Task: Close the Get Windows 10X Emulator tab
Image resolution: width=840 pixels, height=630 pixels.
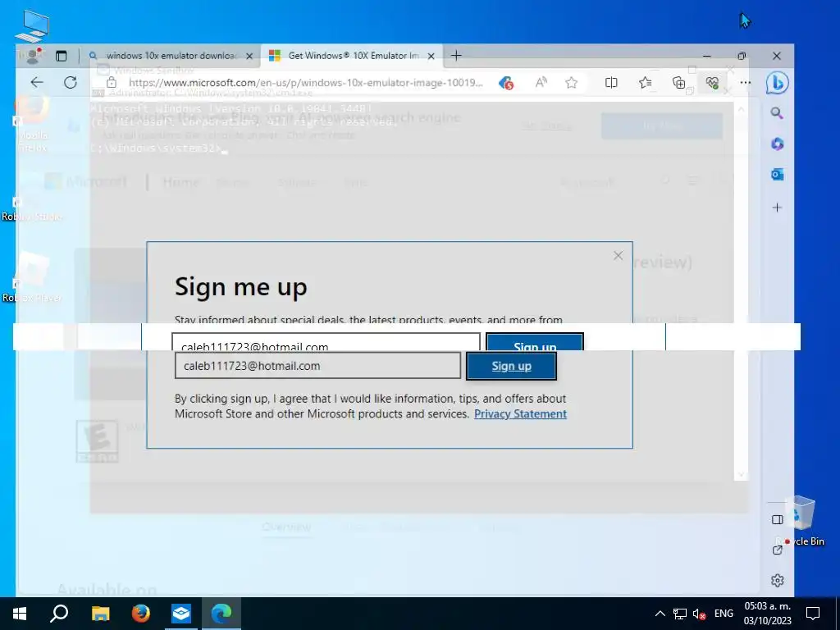Action: coord(431,56)
